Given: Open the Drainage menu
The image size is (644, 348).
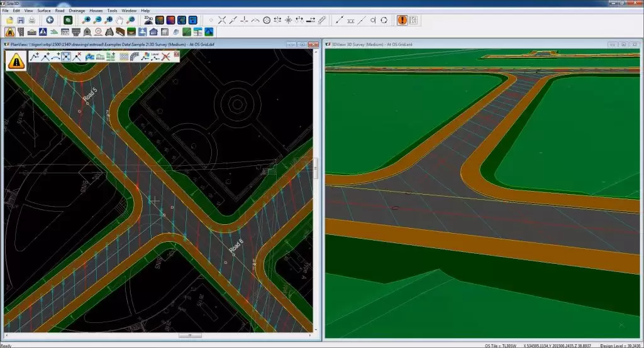Looking at the screenshot, I should (x=77, y=11).
